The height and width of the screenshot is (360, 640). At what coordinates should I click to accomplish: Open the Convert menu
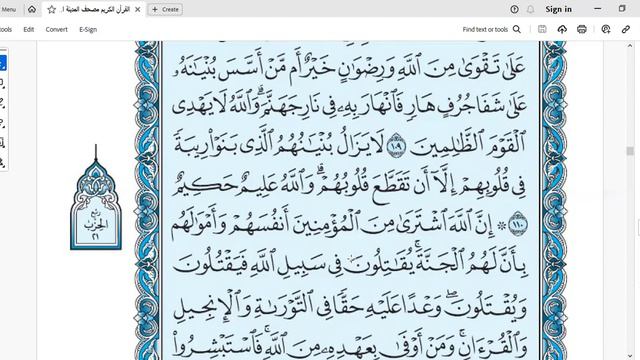tap(56, 29)
